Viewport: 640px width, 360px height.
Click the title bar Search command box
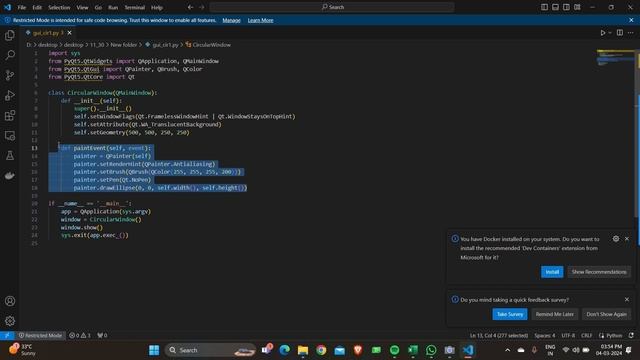331,7
